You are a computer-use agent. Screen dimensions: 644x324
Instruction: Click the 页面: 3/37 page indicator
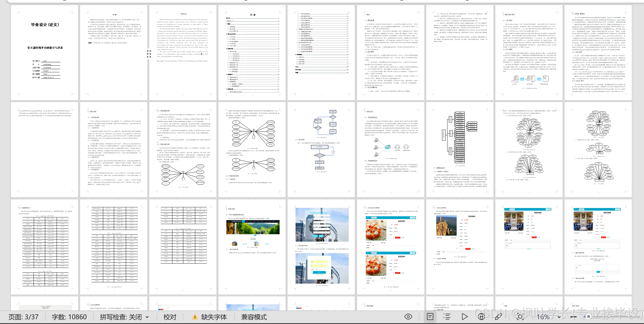pos(23,317)
